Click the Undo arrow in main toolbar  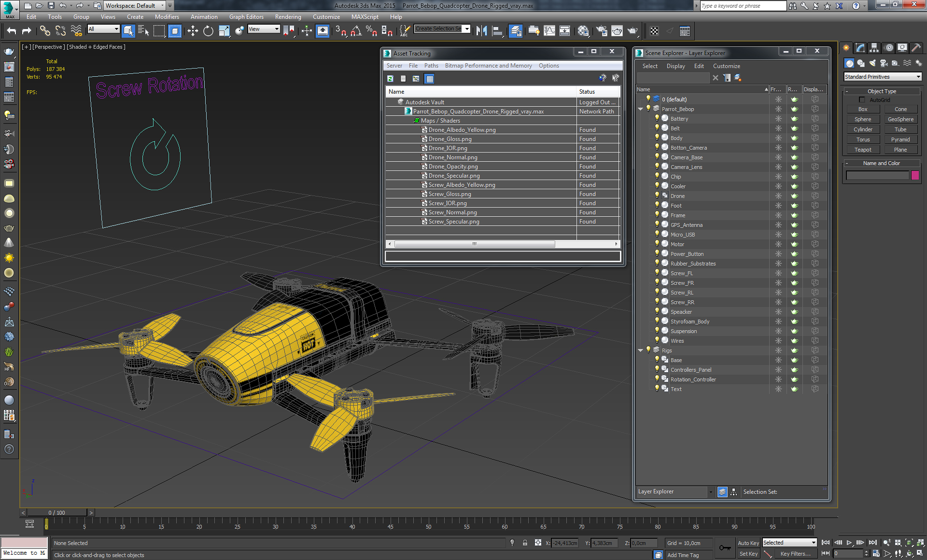pos(12,31)
